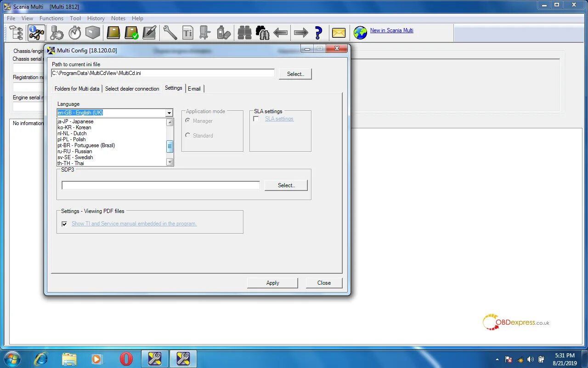Choose nl-NL - Dutch from list
The image size is (588, 368).
tap(111, 133)
